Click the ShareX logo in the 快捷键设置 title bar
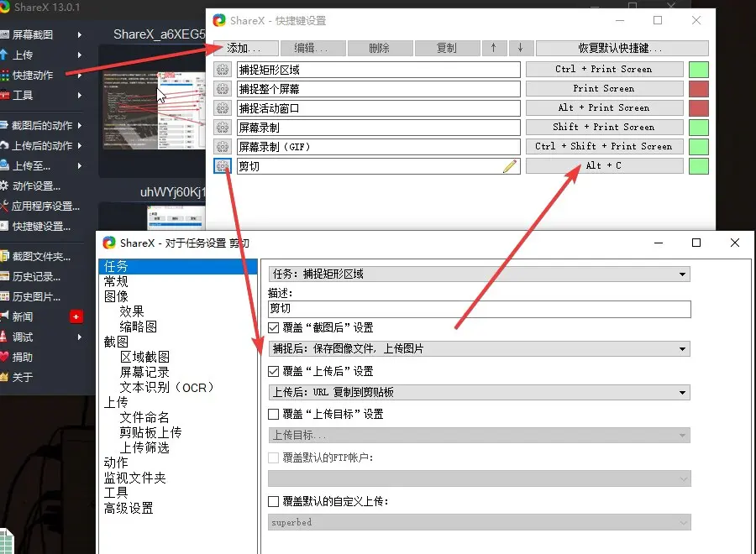This screenshot has height=554, width=756. (x=219, y=20)
